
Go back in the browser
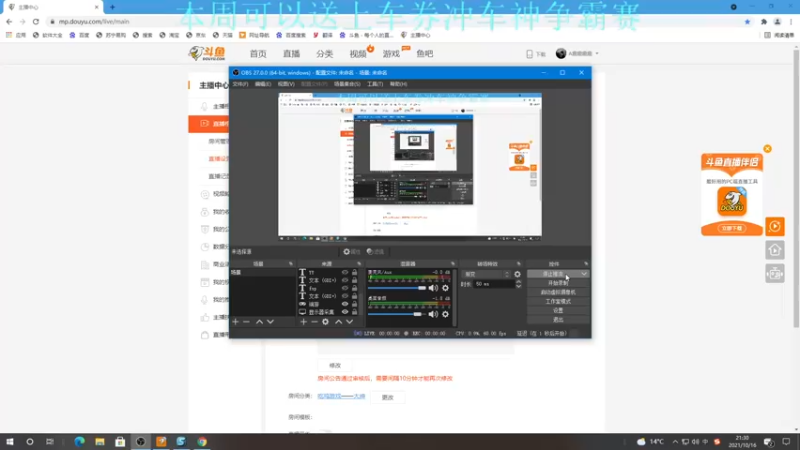[9, 21]
